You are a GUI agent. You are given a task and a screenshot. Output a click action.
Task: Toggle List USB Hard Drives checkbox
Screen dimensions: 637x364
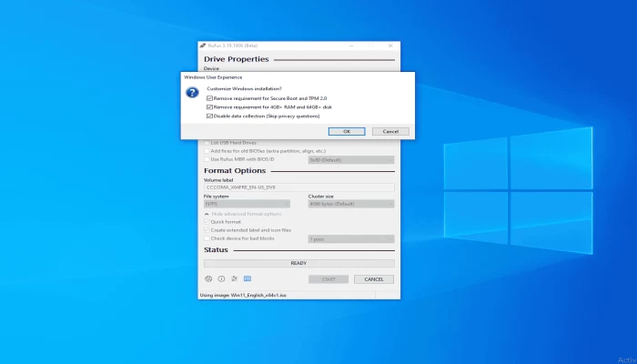[x=207, y=143]
